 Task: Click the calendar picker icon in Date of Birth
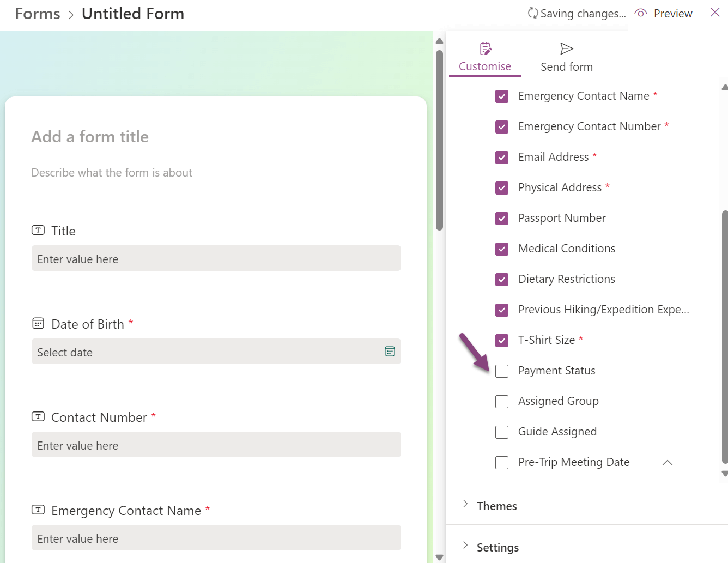tap(390, 352)
